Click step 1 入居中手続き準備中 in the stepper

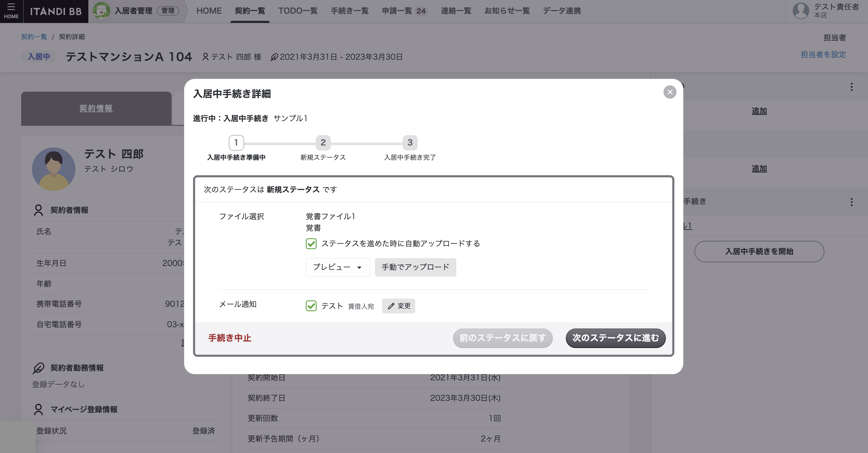coord(236,143)
